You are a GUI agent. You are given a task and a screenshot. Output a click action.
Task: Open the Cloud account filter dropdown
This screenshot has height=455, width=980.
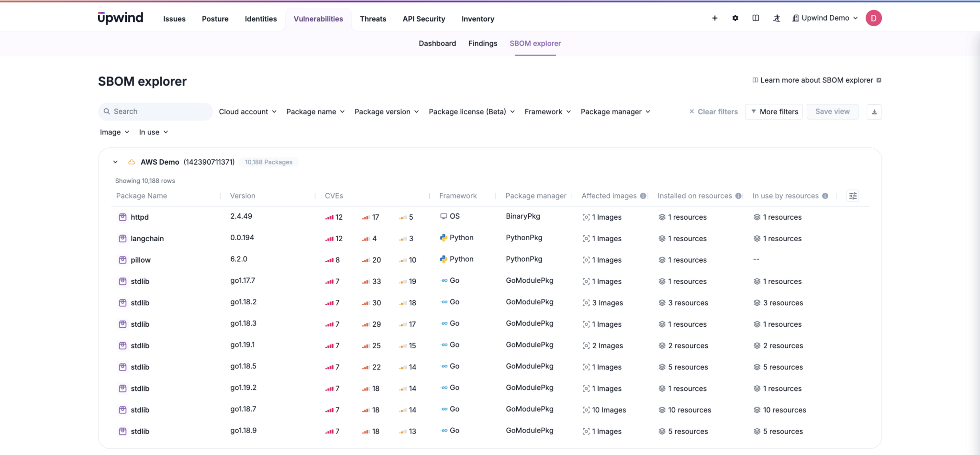tap(247, 111)
